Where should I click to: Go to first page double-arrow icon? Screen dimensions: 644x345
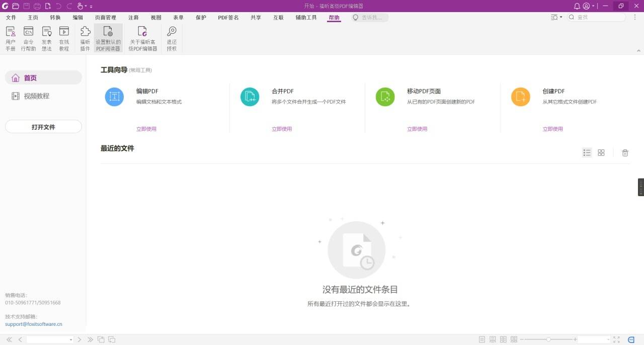[9, 339]
